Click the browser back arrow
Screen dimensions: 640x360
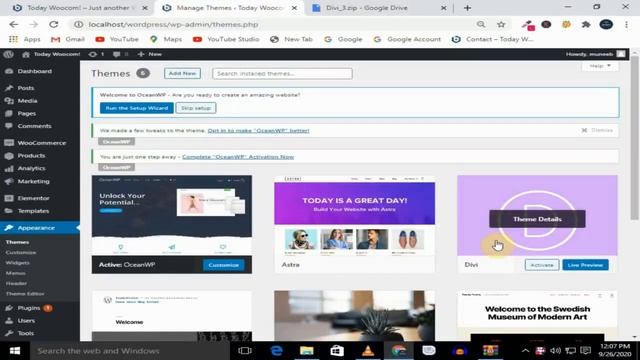click(13, 24)
